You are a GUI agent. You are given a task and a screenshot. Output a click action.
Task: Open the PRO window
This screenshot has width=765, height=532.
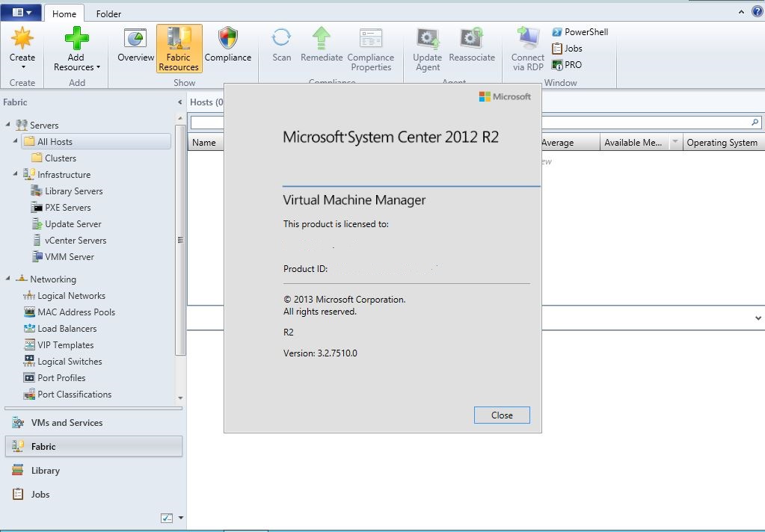click(566, 65)
